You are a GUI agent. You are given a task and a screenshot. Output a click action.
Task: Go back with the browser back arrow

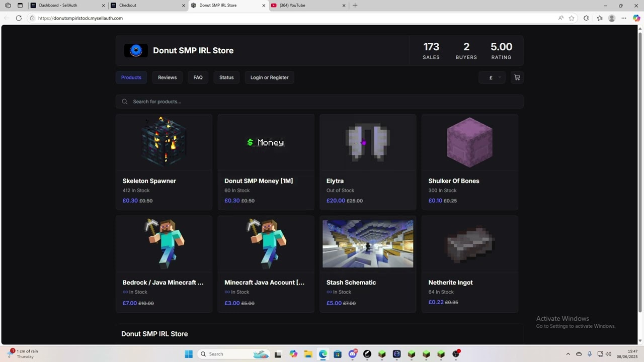click(x=7, y=18)
